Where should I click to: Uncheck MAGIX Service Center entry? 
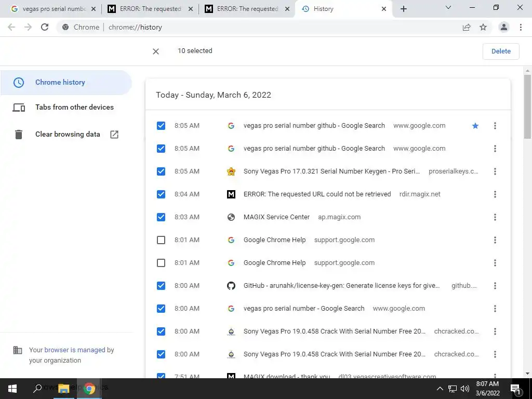coord(161,217)
